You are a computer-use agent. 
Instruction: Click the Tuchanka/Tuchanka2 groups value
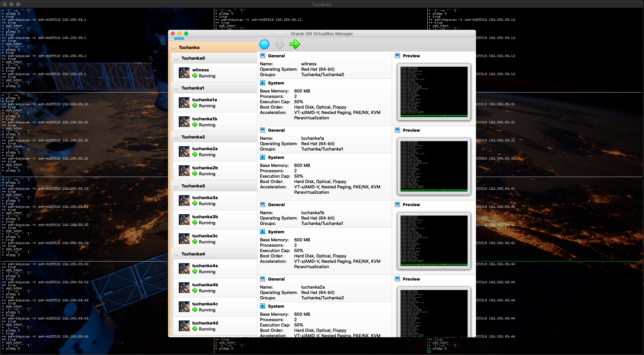322,298
